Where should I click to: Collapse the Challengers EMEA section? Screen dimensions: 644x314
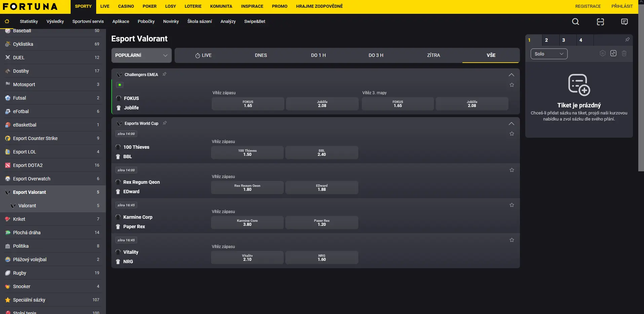(512, 75)
